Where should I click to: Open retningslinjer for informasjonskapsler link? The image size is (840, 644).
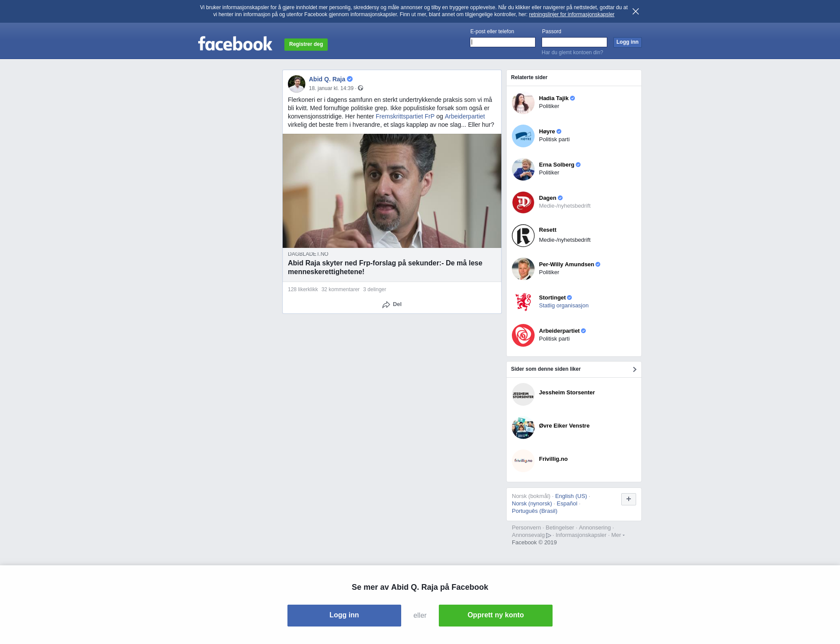(x=571, y=14)
